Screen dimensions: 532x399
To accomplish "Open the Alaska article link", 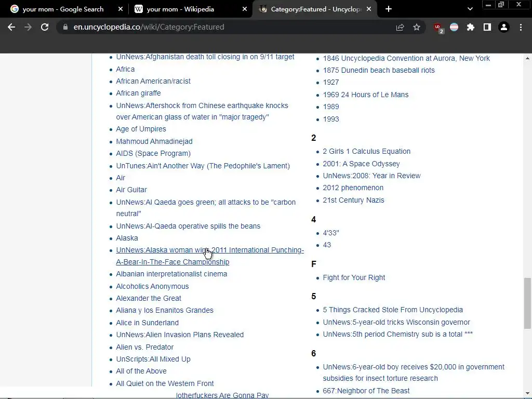I will pyautogui.click(x=127, y=238).
